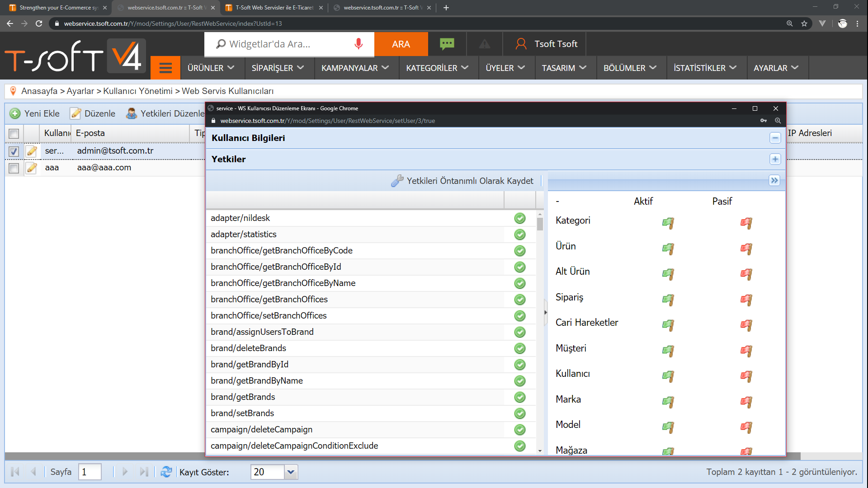This screenshot has height=488, width=868.
Task: Toggle permission check for campaign/deleteCampaign
Action: (520, 430)
